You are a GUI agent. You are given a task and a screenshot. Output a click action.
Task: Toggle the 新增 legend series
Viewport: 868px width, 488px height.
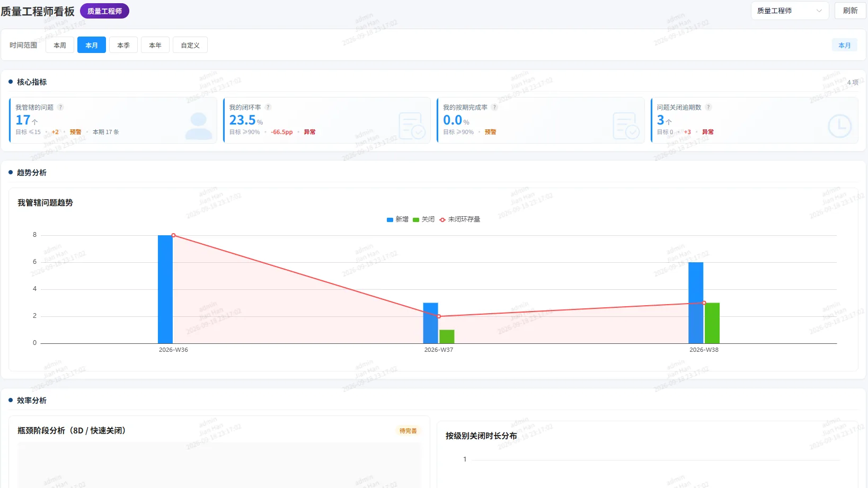coord(397,219)
